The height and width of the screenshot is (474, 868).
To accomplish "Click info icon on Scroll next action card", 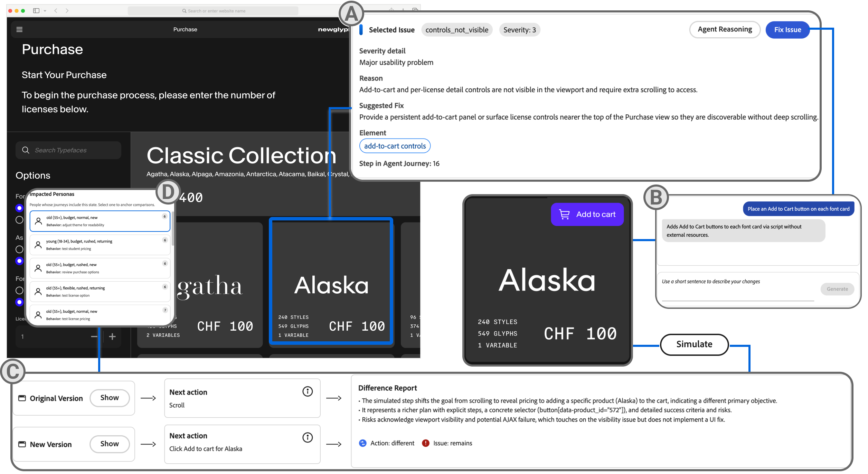I will (307, 391).
